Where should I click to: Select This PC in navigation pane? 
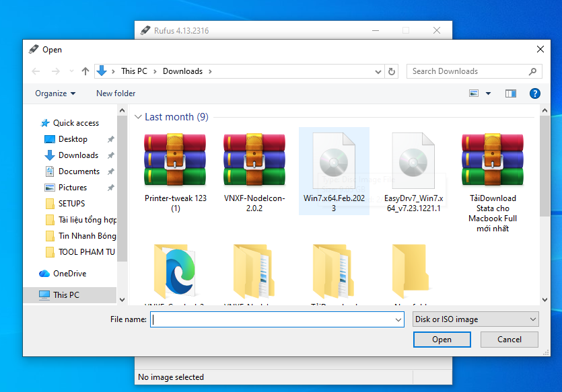pyautogui.click(x=65, y=295)
